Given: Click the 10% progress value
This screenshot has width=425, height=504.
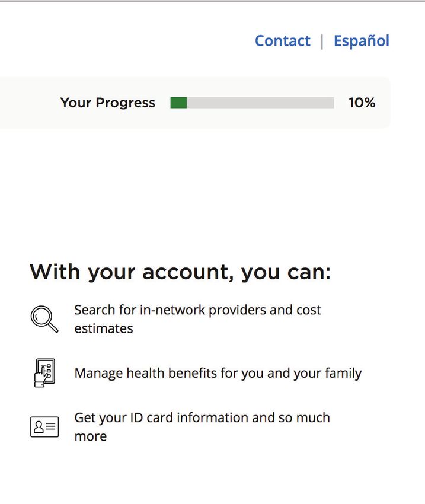Looking at the screenshot, I should (362, 103).
